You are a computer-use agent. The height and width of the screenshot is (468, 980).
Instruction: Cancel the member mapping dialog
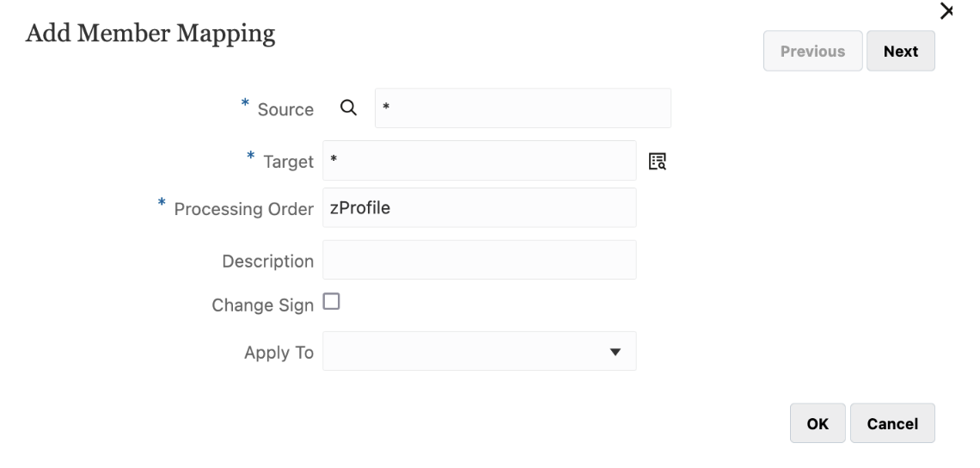892,423
